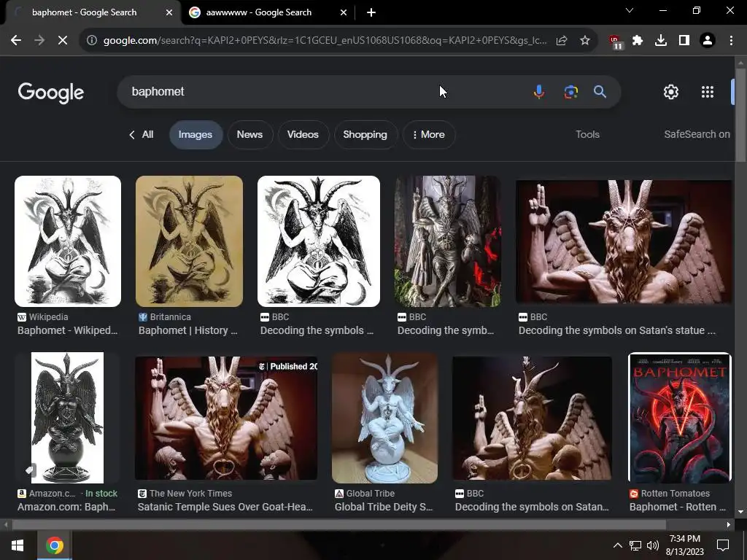This screenshot has height=560, width=747.
Task: Switch to News results
Action: coord(249,135)
